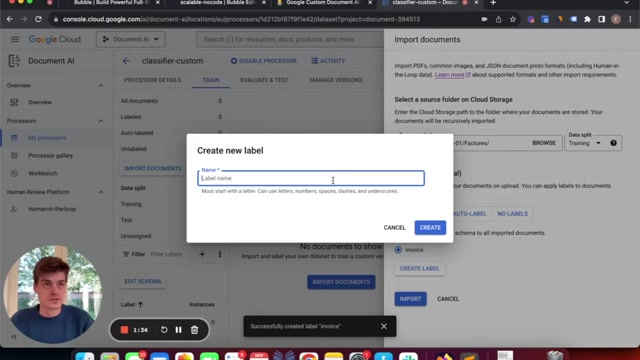Switch to the scalable-nocode Bubble Editor tab
The height and width of the screenshot is (360, 640).
(x=218, y=3)
